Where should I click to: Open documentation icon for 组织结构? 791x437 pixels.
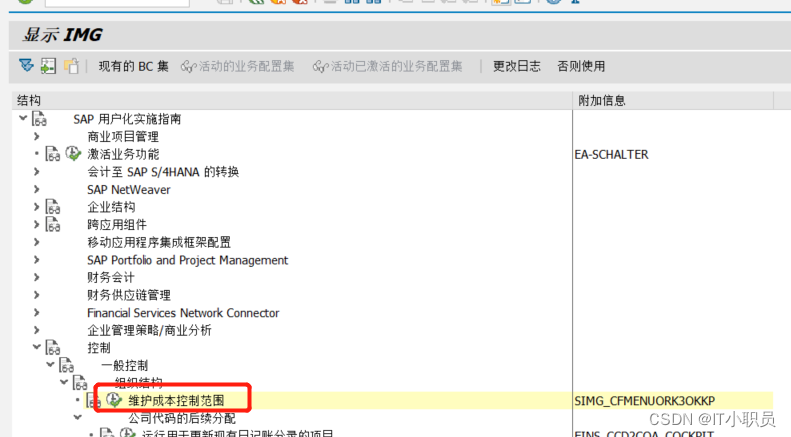[80, 383]
